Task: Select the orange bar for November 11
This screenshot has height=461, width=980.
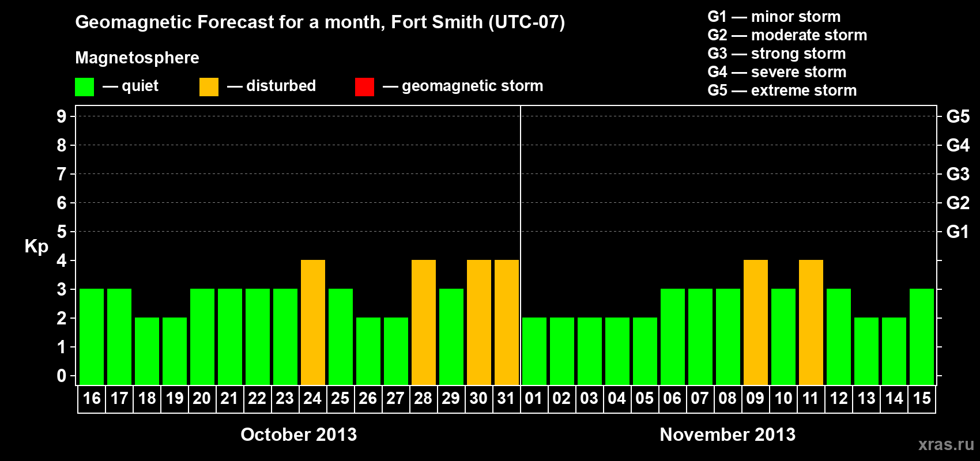Action: click(x=811, y=322)
